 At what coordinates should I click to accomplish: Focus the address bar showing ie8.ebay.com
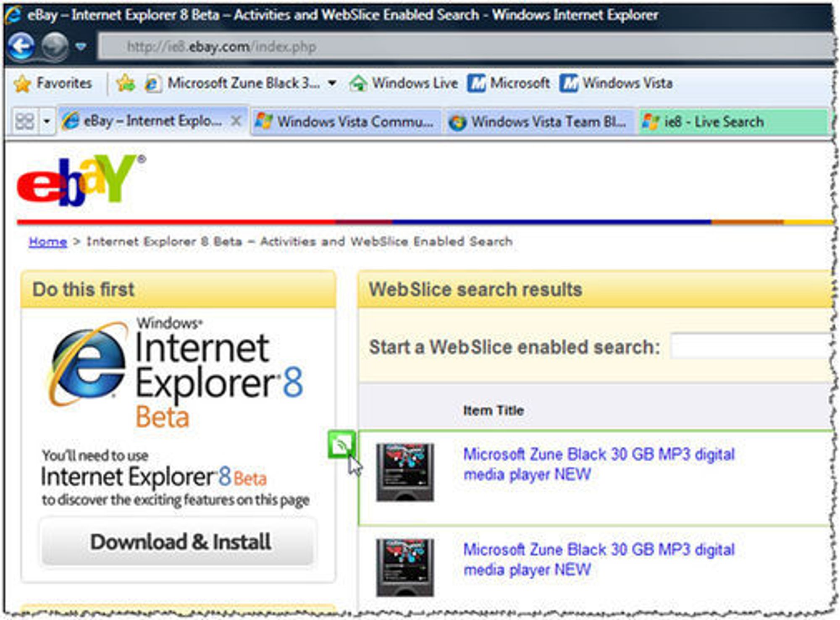tap(465, 47)
